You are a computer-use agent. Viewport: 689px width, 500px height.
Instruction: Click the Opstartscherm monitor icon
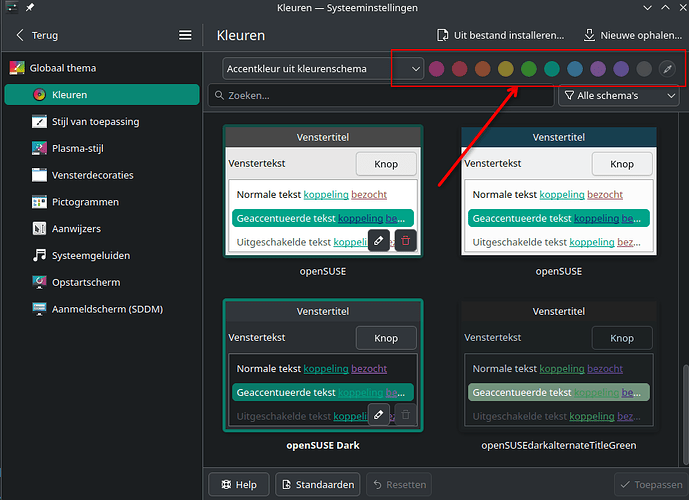[39, 283]
